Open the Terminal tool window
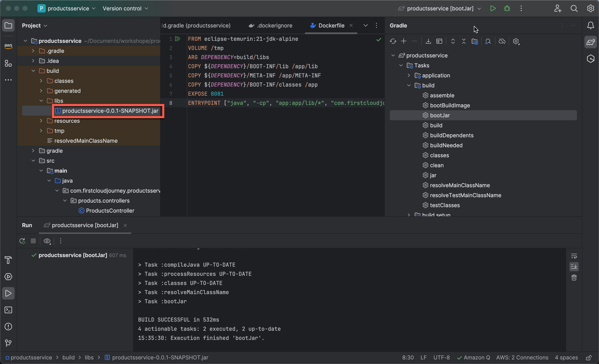Viewport: 599px width, 364px height. 8,310
